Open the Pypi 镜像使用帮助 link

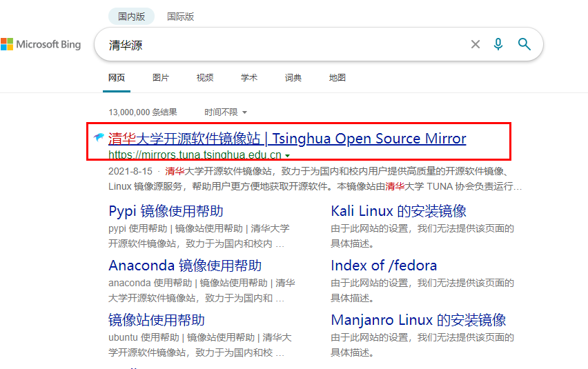[x=166, y=211]
